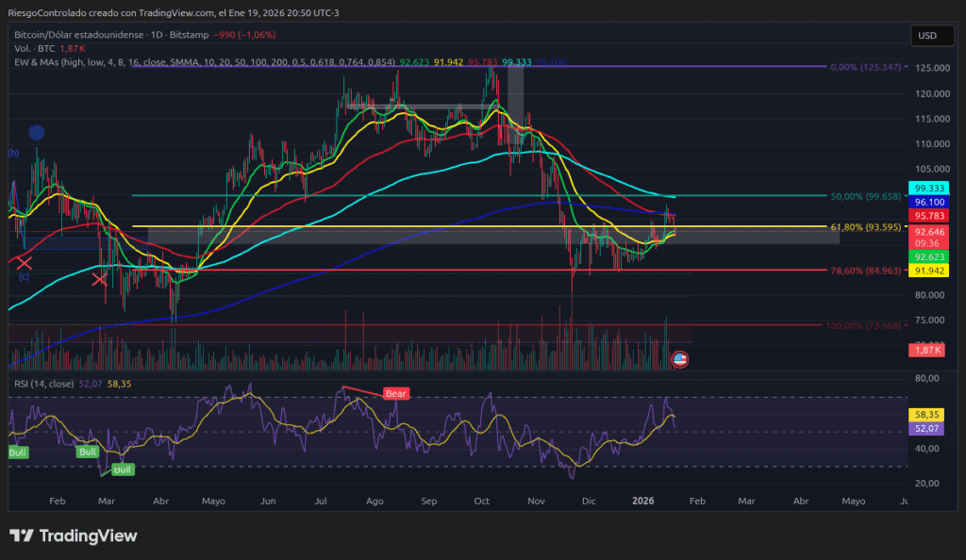Click the red X marker above wave (c)
The height and width of the screenshot is (560, 966).
pyautogui.click(x=24, y=263)
